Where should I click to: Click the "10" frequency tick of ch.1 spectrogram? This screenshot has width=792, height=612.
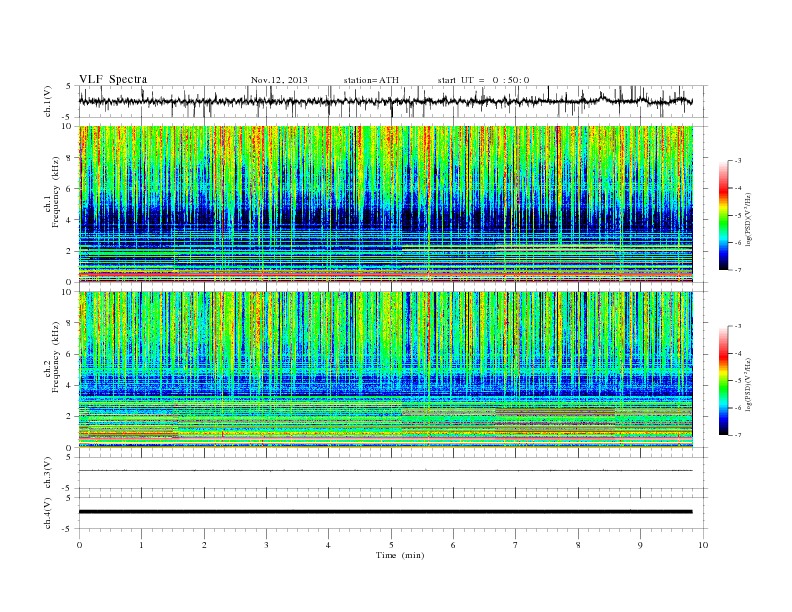[68, 126]
